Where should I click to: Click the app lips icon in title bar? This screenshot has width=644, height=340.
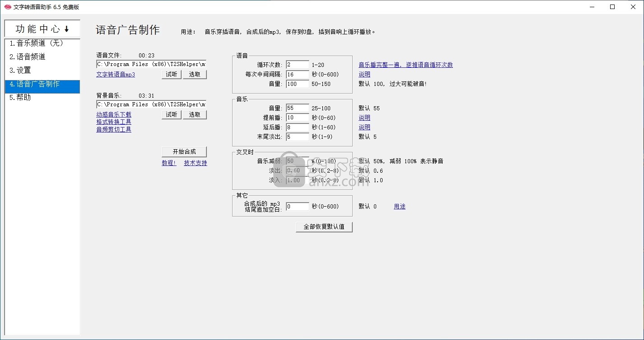tap(8, 7)
